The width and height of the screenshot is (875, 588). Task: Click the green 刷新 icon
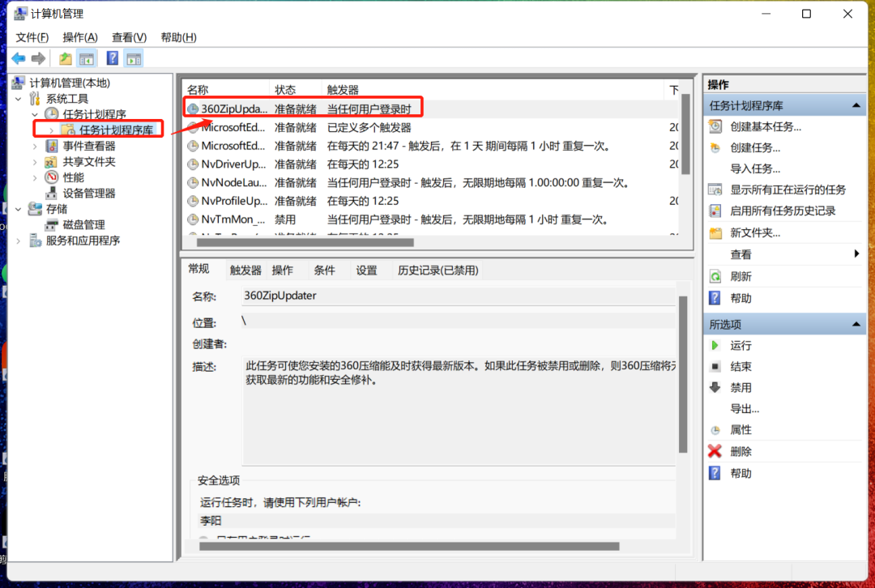click(715, 276)
